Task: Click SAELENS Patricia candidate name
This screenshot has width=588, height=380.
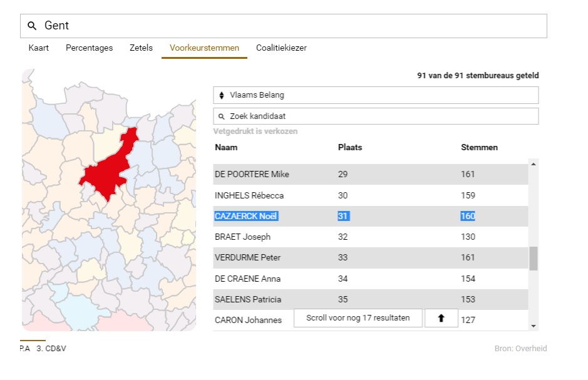Action: [x=248, y=299]
